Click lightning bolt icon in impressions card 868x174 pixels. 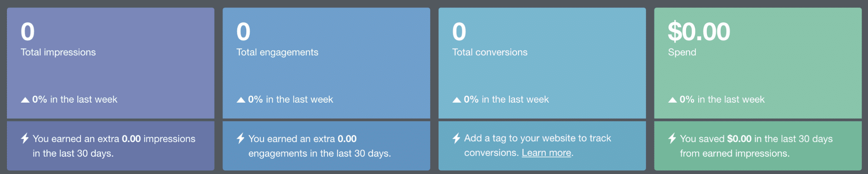25,138
